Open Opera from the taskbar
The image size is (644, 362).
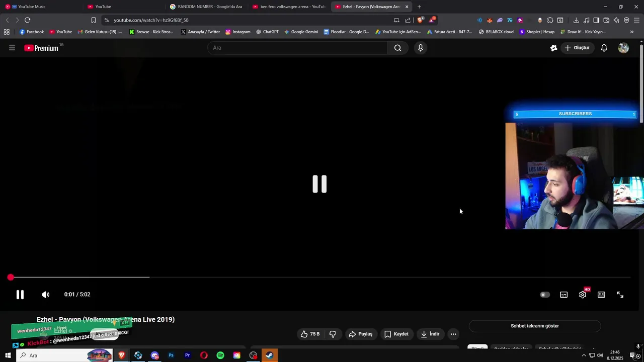click(204, 355)
